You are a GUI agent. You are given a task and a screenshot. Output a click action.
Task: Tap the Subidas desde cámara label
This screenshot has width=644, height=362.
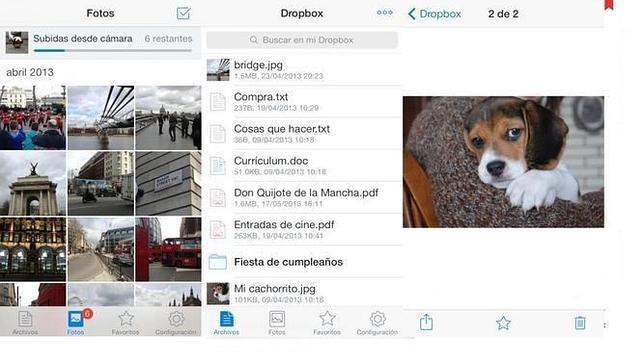click(83, 39)
